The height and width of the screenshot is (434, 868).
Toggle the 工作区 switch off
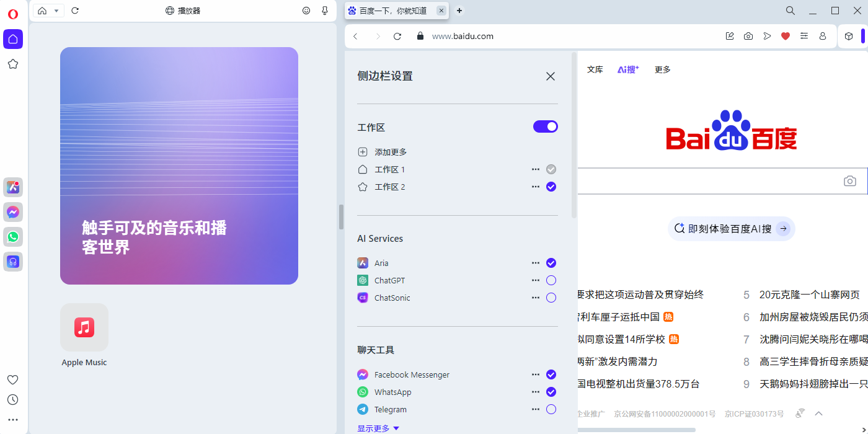click(x=546, y=126)
